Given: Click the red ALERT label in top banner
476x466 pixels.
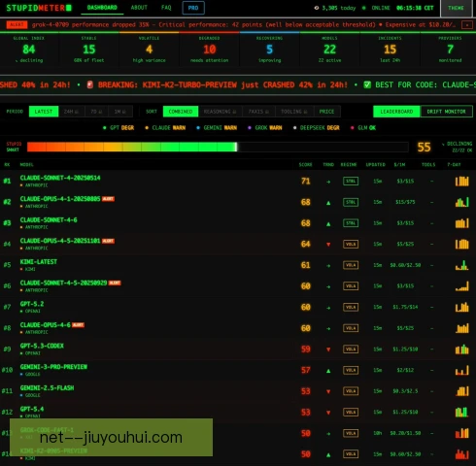Looking at the screenshot, I should [x=17, y=24].
